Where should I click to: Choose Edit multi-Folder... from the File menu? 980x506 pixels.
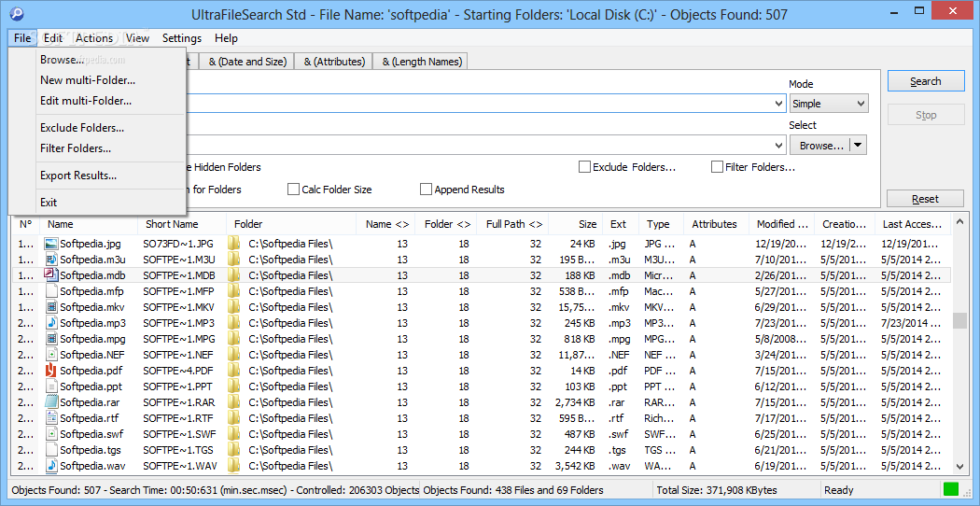(x=86, y=100)
